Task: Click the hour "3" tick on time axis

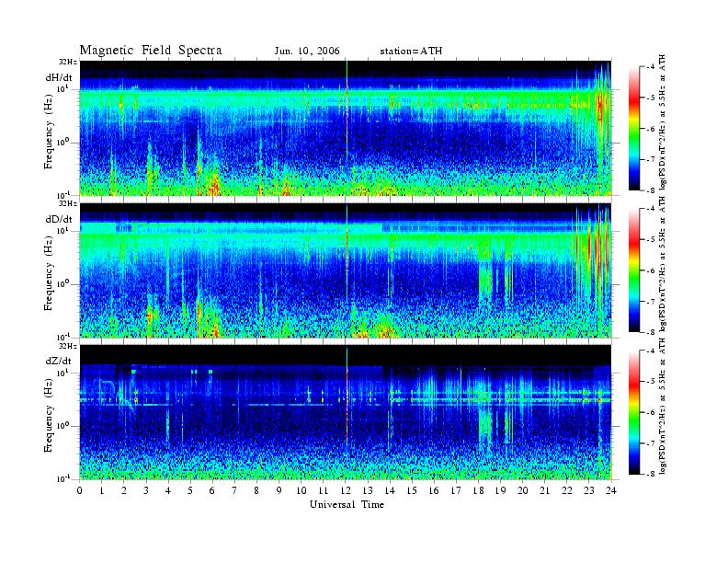Action: (x=146, y=490)
